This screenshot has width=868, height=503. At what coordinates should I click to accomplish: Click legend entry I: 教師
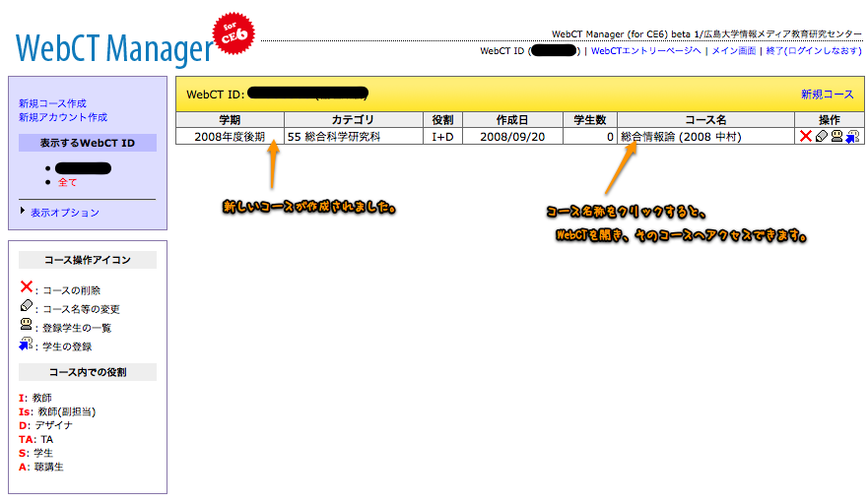point(35,398)
